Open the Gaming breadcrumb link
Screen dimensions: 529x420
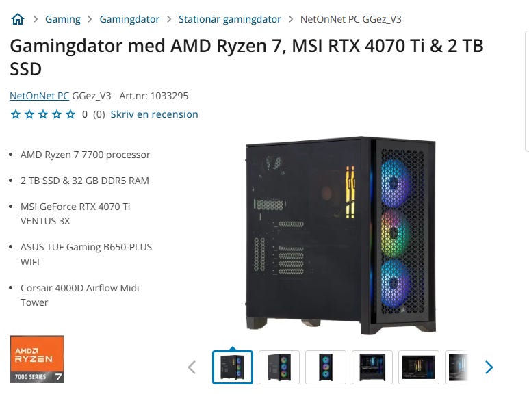click(x=63, y=19)
